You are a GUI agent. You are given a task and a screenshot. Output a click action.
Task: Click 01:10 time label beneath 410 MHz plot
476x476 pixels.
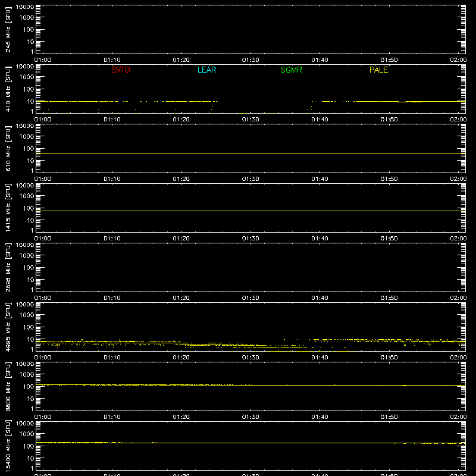click(x=112, y=120)
